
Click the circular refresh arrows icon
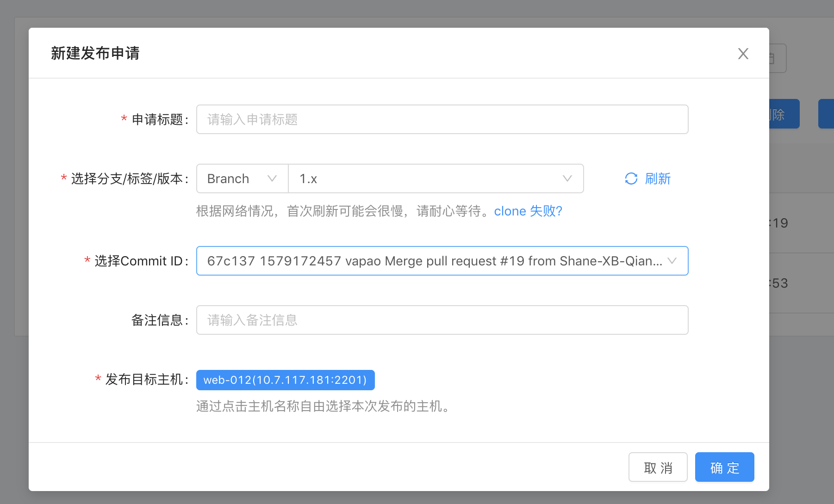[x=631, y=178]
